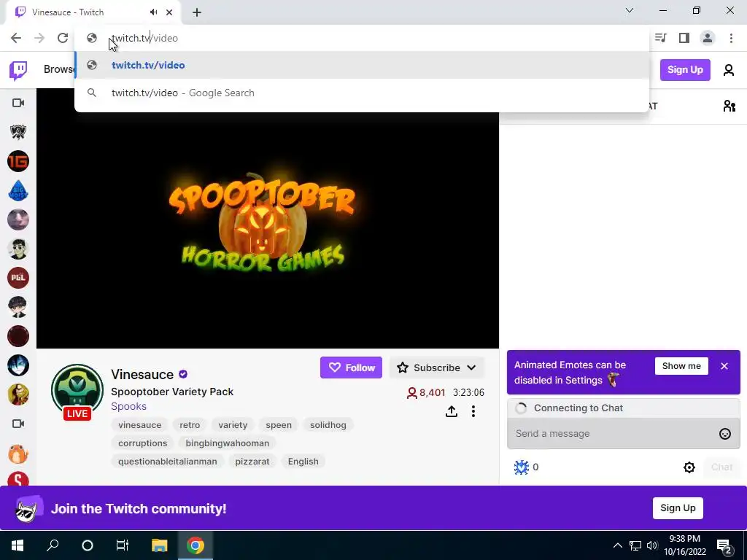This screenshot has height=560, width=747.
Task: Click the Vinesauce channel name
Action: pyautogui.click(x=142, y=374)
